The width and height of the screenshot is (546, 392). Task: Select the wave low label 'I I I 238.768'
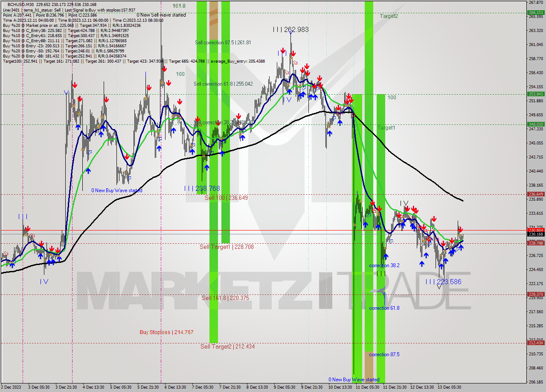[202, 188]
